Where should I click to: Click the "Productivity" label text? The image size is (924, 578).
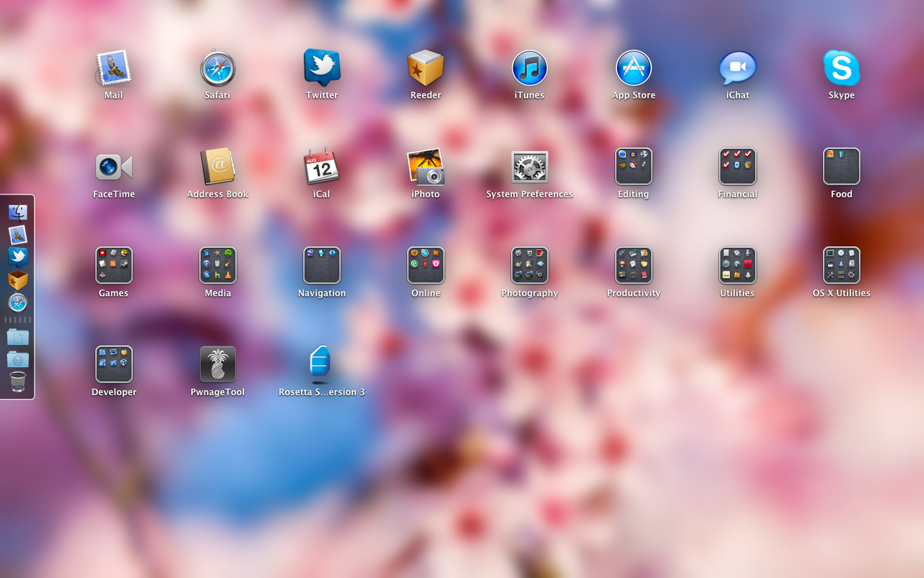pos(634,293)
